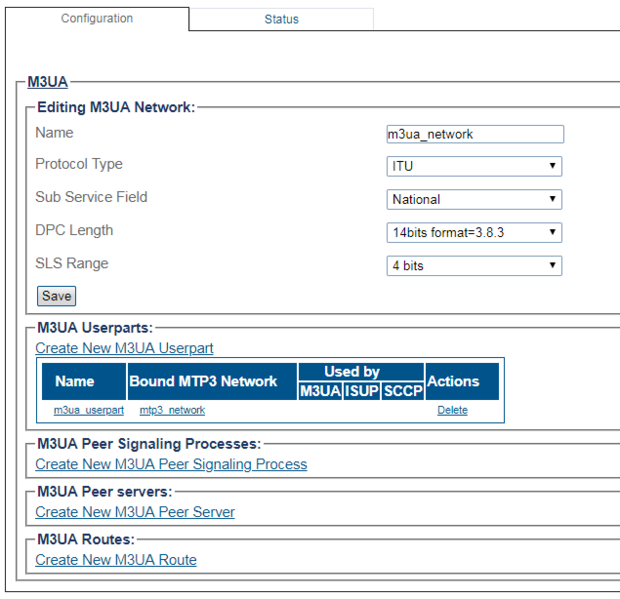Image resolution: width=620 pixels, height=599 pixels.
Task: Select the Sub Service Field label
Action: pyautogui.click(x=91, y=197)
